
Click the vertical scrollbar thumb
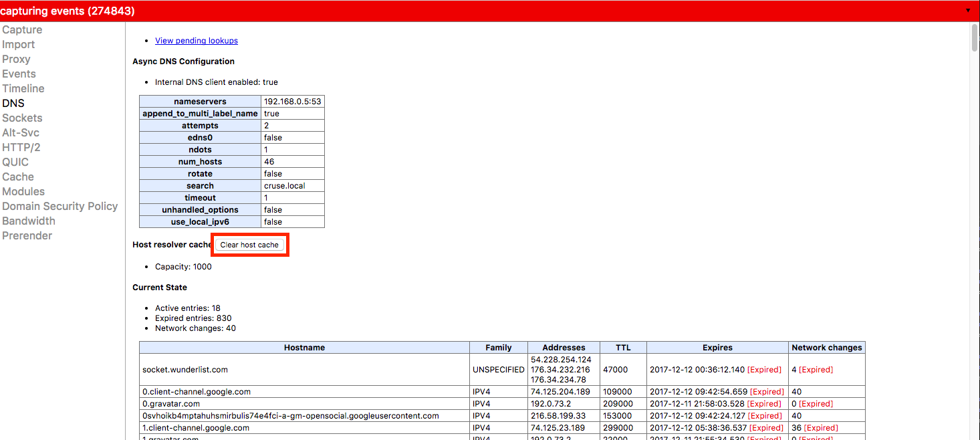[x=975, y=37]
